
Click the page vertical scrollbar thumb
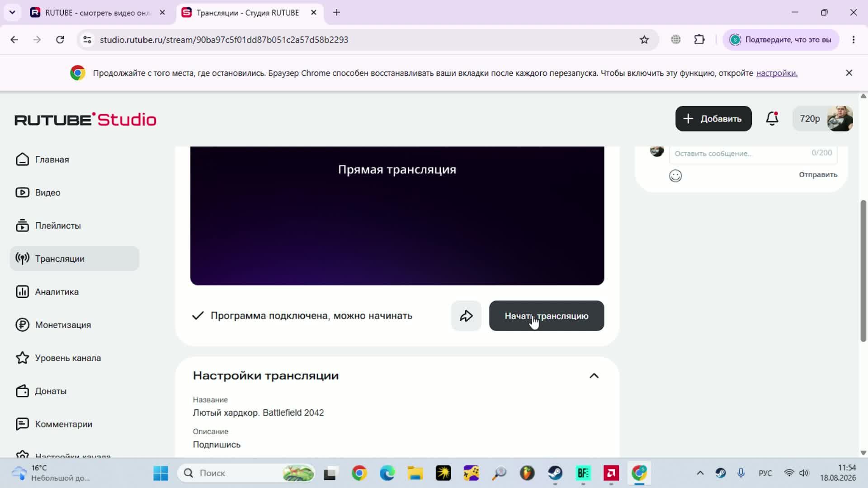click(x=863, y=271)
